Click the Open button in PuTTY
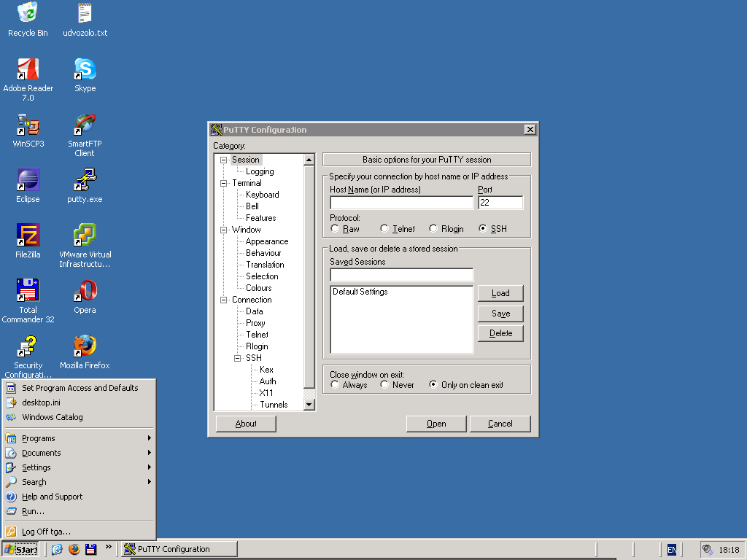Viewport: 747px width, 560px height. tap(436, 424)
